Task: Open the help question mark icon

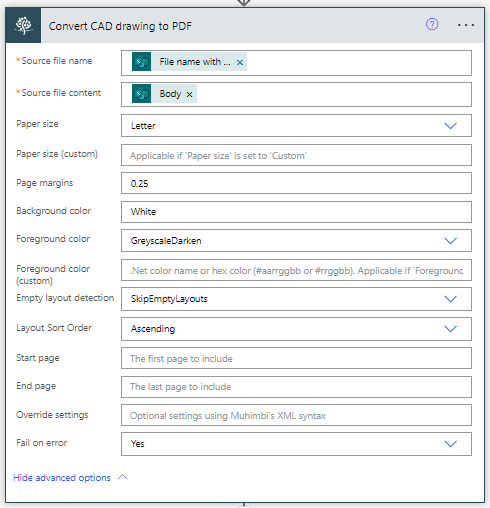Action: pos(432,25)
